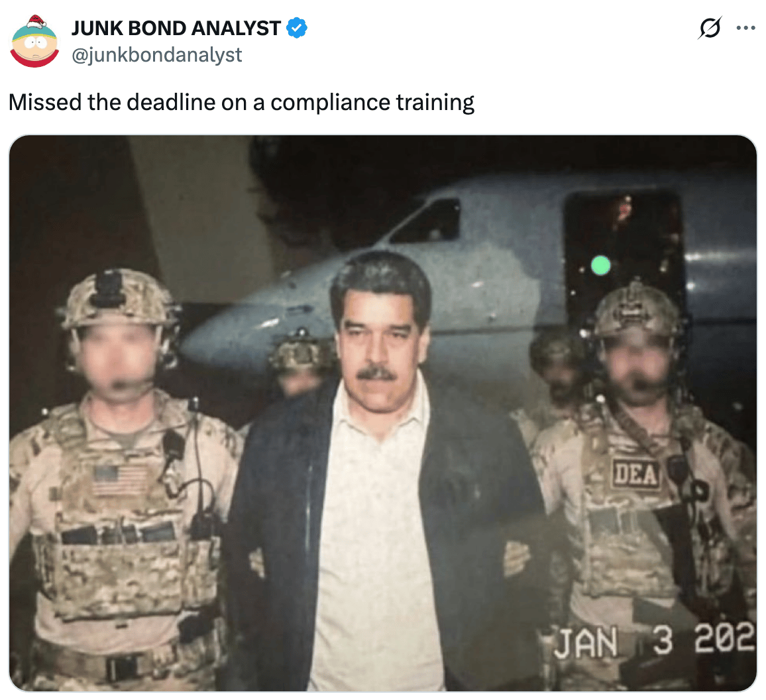Click the green light on the aircraft
This screenshot has width=766, height=700.
600,265
